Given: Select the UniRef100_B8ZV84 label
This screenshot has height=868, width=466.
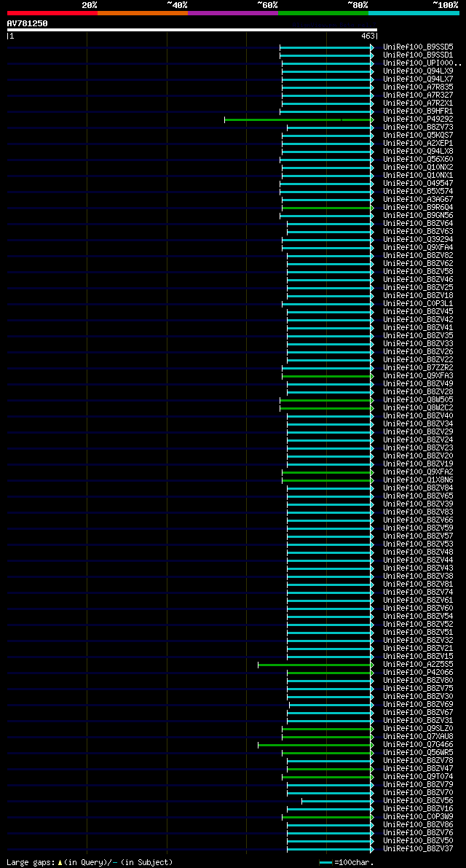Looking at the screenshot, I should point(418,488).
